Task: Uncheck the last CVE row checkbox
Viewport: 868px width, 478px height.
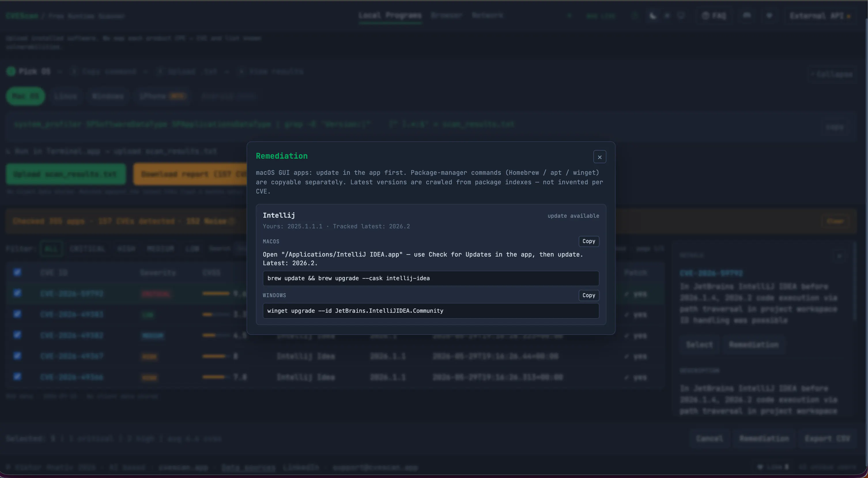Action: (x=17, y=376)
